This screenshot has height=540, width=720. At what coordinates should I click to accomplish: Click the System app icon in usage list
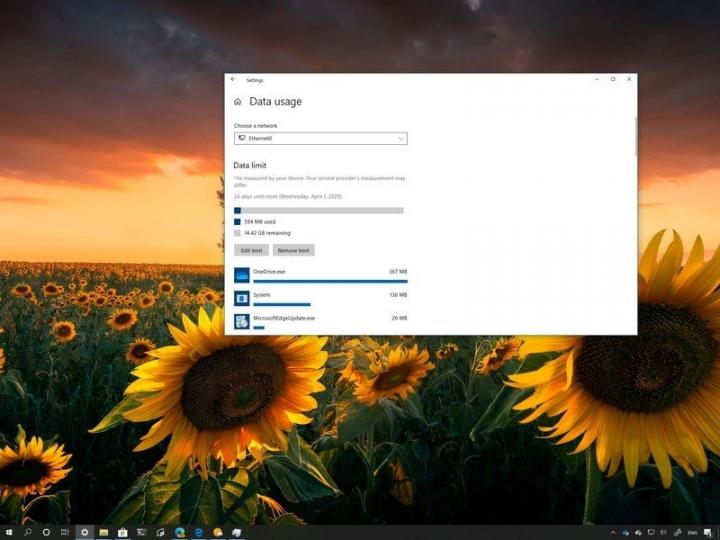[242, 298]
